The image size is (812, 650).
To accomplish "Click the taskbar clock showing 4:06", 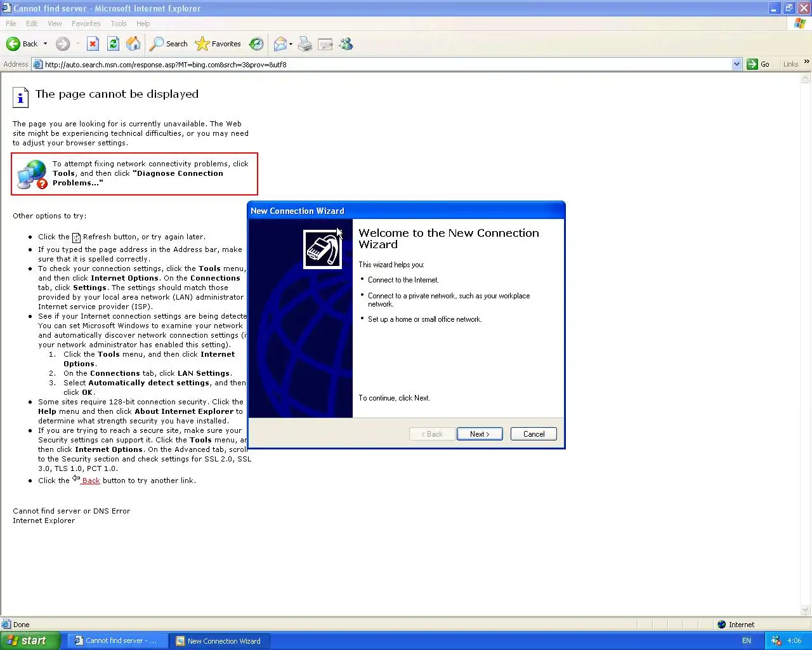I will [794, 640].
